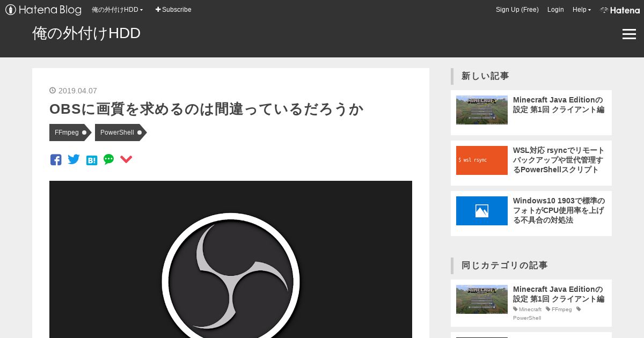Share article on Twitter
644x338 pixels.
click(74, 159)
